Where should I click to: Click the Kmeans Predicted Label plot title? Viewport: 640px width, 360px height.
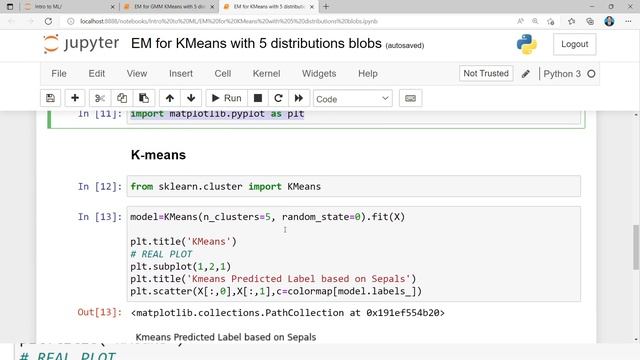(x=226, y=337)
